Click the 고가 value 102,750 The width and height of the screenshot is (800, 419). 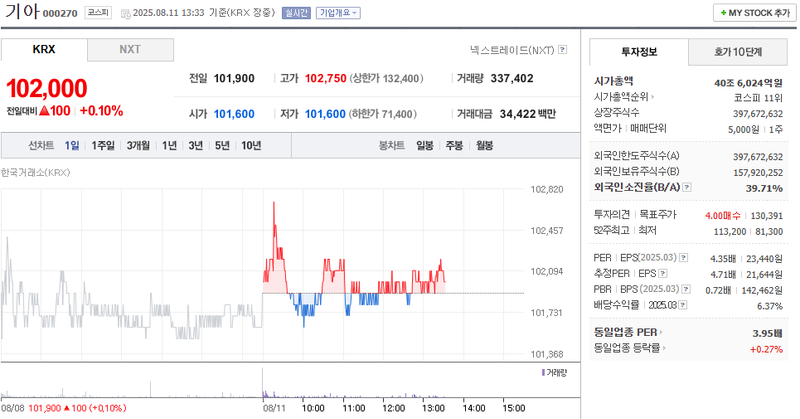326,79
